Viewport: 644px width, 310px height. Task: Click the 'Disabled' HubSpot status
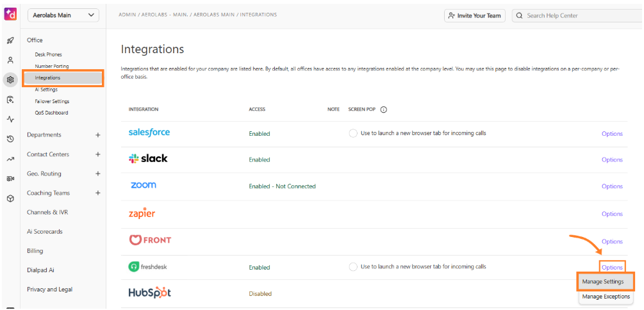pyautogui.click(x=260, y=294)
